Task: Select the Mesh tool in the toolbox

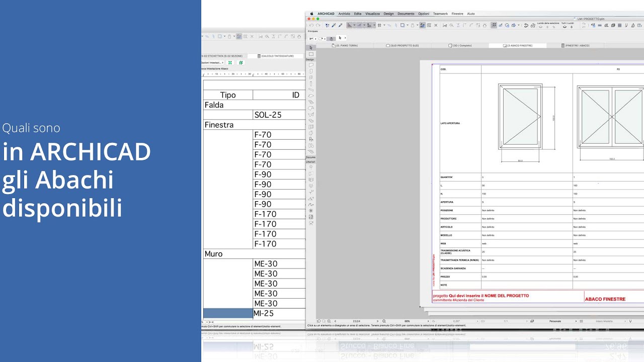Action: click(311, 151)
